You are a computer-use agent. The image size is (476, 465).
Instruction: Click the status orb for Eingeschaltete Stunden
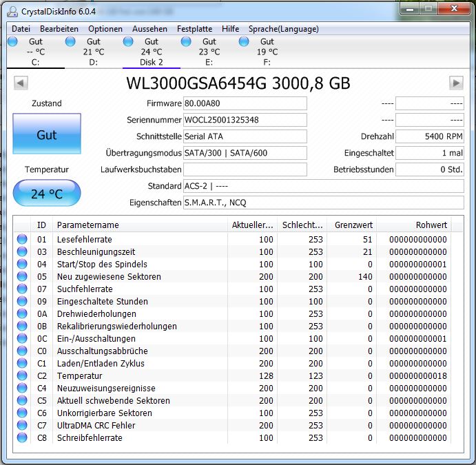tap(22, 302)
